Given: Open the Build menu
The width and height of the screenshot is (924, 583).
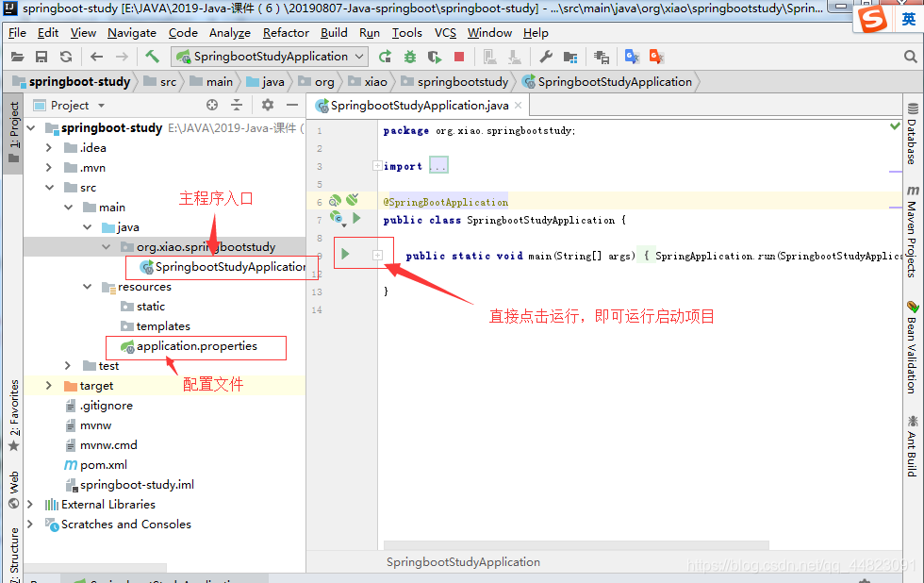Looking at the screenshot, I should tap(334, 33).
